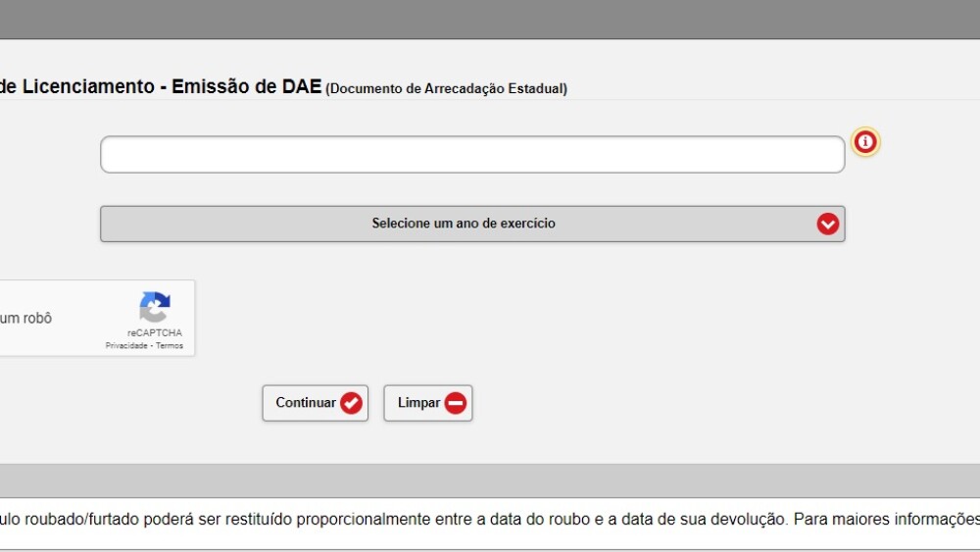Click the checkmark icon on Continuar

pos(351,403)
